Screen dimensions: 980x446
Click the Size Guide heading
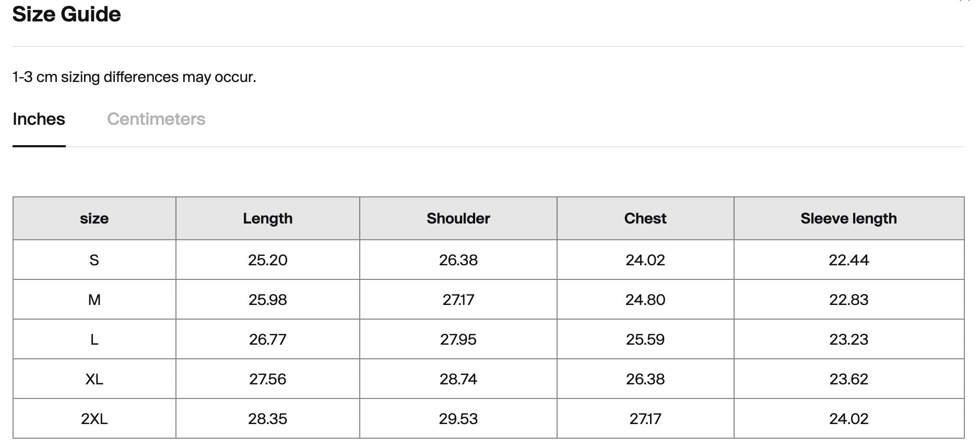click(x=66, y=14)
